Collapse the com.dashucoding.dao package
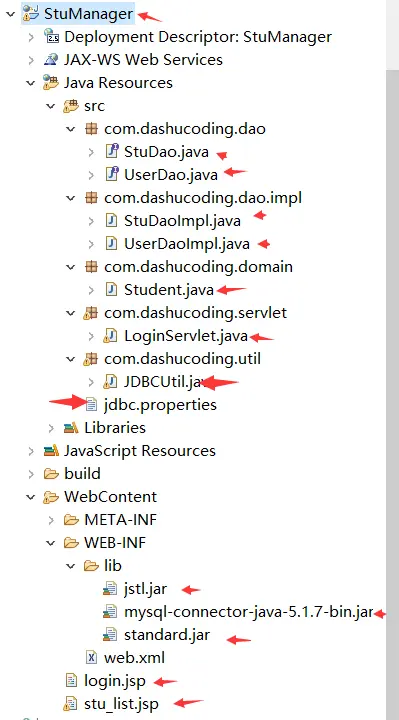399x720 pixels. pos(71,129)
